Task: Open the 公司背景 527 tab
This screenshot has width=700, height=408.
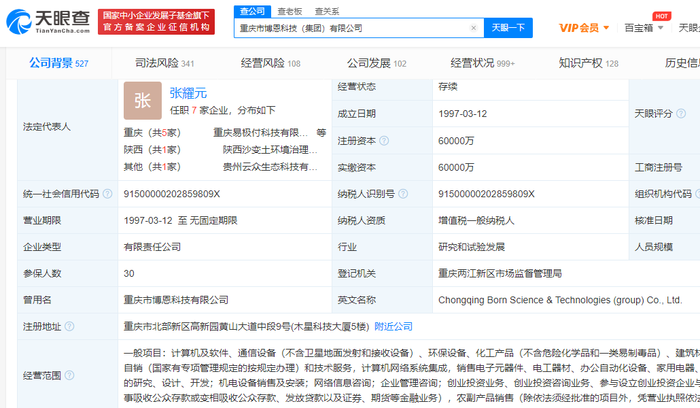Action: pos(58,63)
